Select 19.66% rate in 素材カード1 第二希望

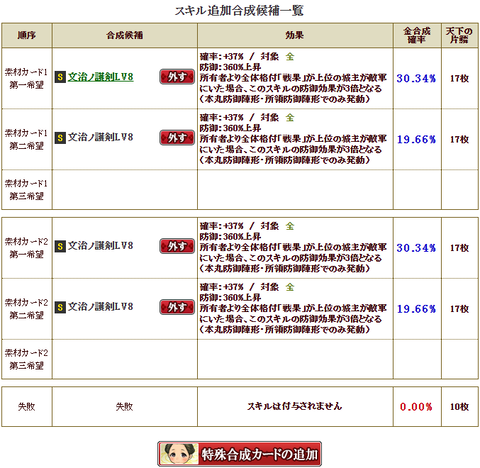point(416,139)
